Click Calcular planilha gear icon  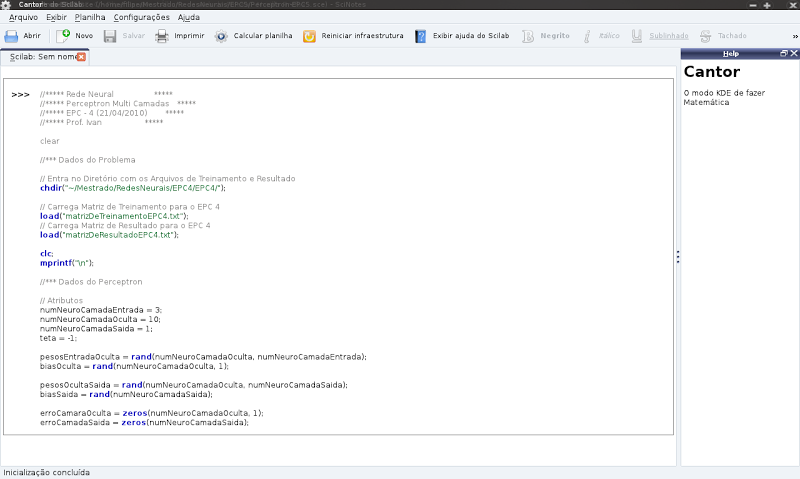221,36
